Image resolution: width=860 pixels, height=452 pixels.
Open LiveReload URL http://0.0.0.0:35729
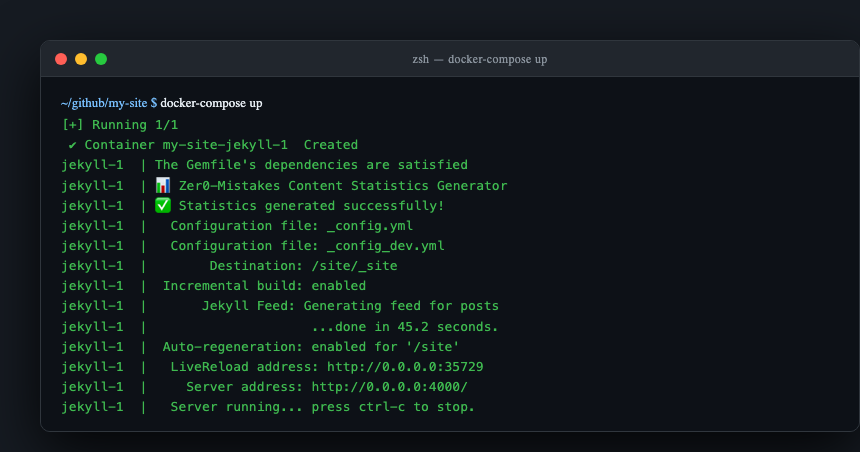pyautogui.click(x=405, y=367)
